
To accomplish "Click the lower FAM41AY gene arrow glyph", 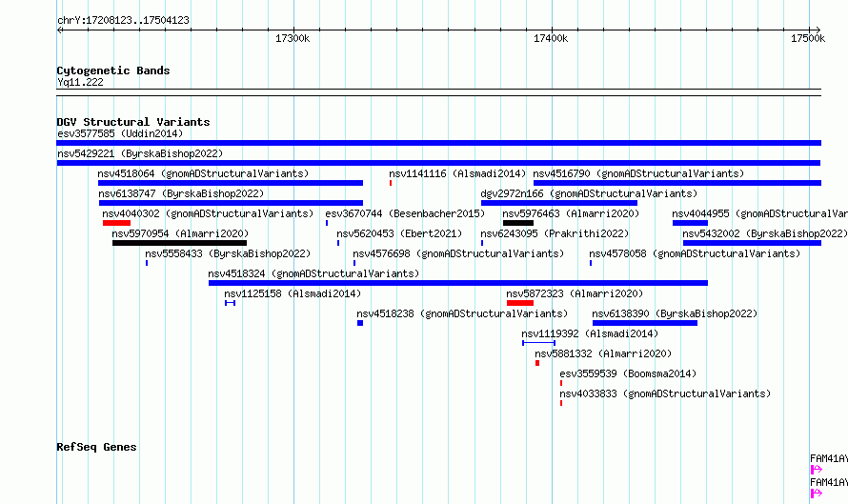I will 817,494.
